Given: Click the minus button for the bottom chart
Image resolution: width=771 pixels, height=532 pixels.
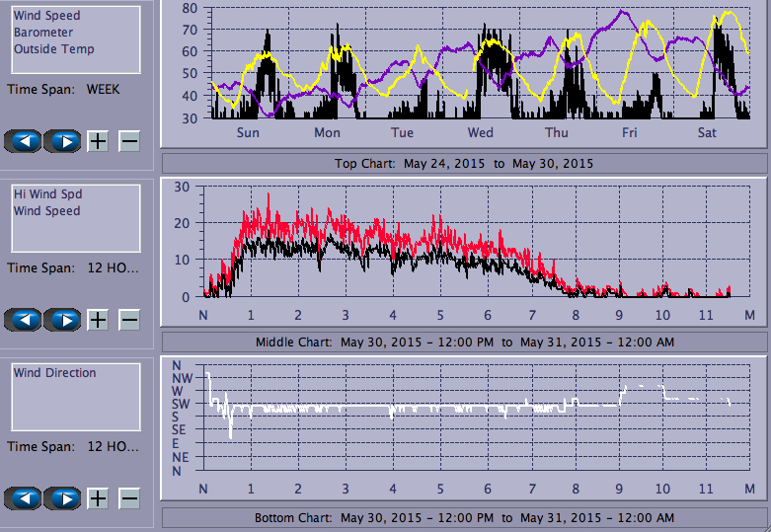Looking at the screenshot, I should coord(129,498).
